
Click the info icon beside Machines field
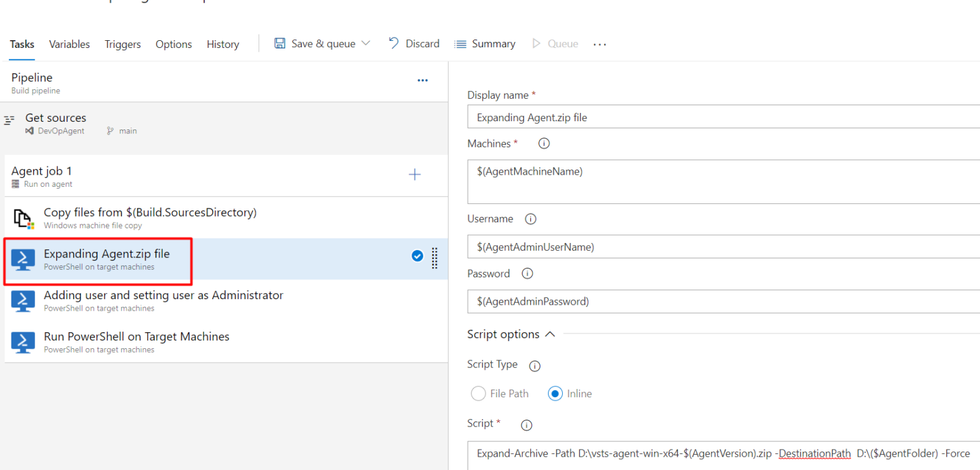point(544,143)
